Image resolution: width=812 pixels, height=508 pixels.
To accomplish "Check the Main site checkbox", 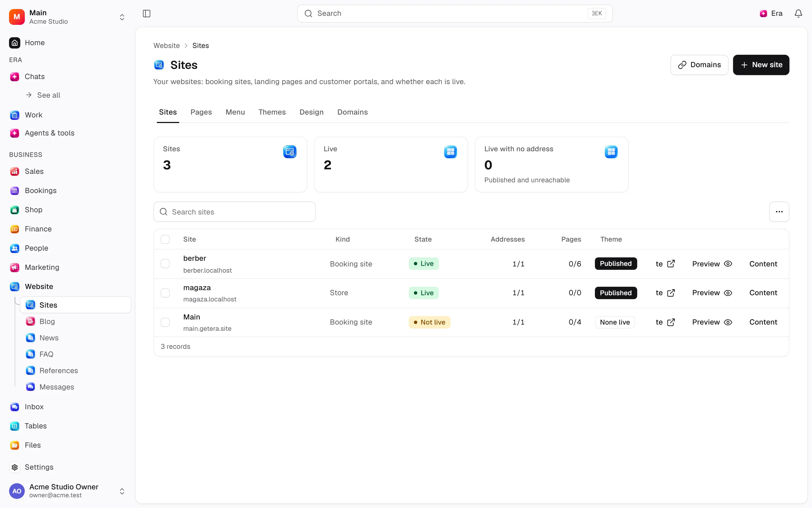I will click(x=165, y=322).
